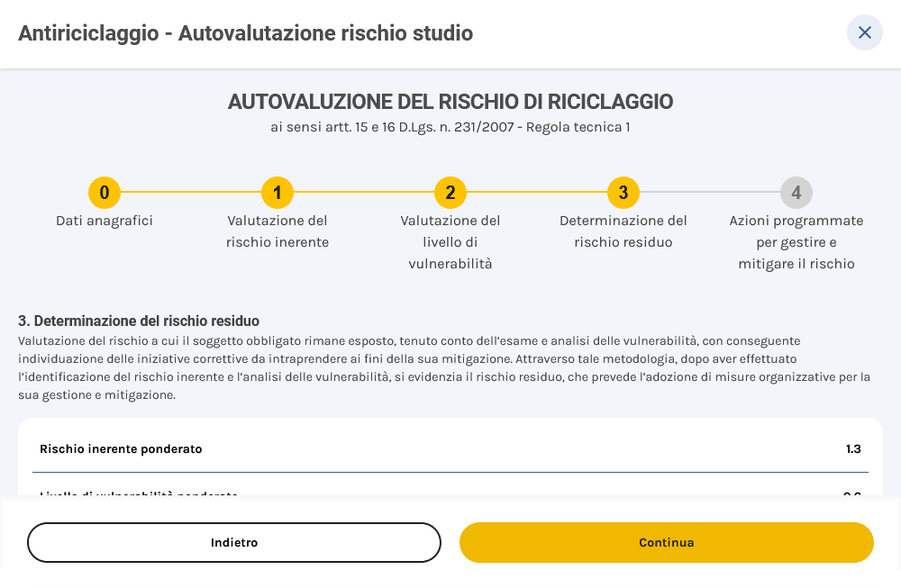Go back using the Indietro button
This screenshot has width=901, height=588.
point(234,542)
